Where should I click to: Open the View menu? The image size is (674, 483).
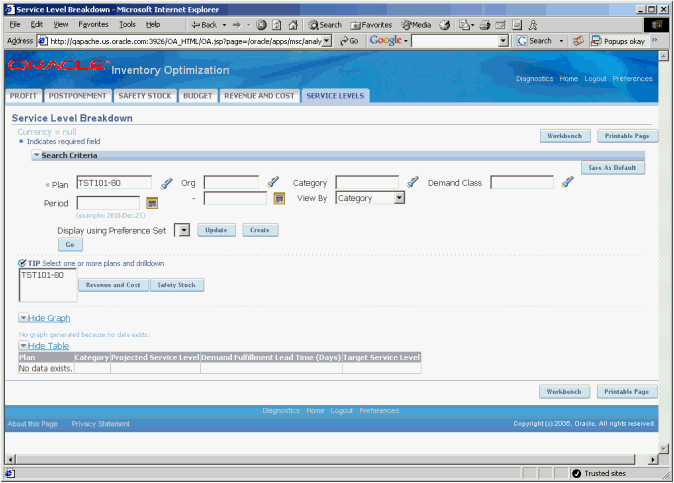pyautogui.click(x=61, y=24)
